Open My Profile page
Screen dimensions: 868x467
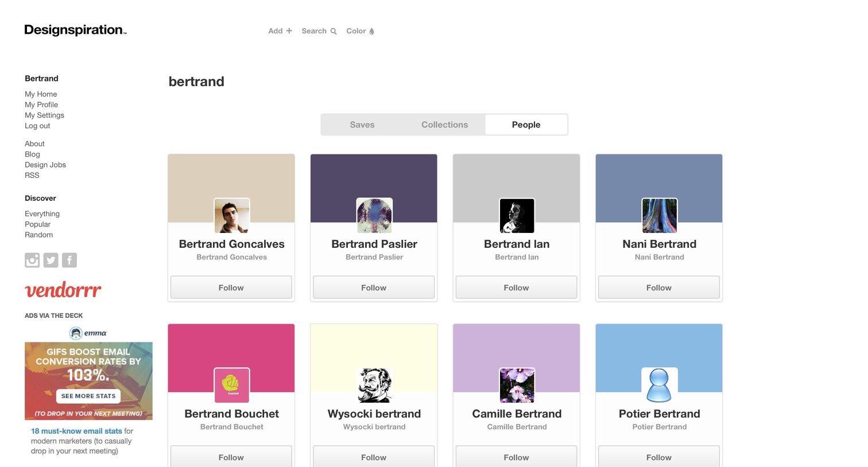tap(41, 104)
